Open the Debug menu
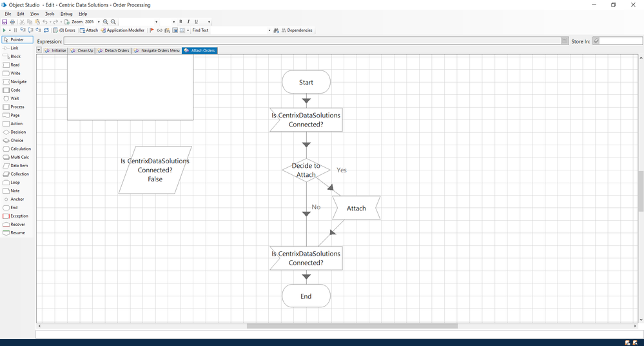The height and width of the screenshot is (346, 644). point(66,14)
